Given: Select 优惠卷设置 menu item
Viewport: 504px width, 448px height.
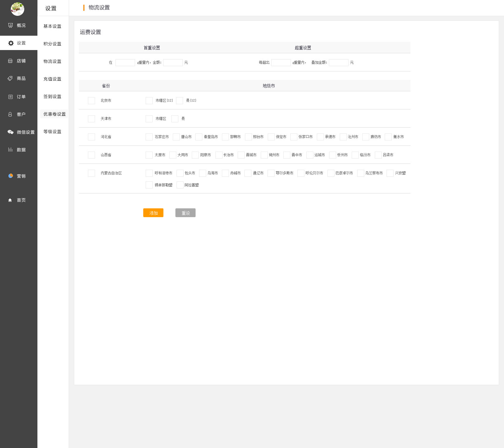Looking at the screenshot, I should (x=54, y=114).
